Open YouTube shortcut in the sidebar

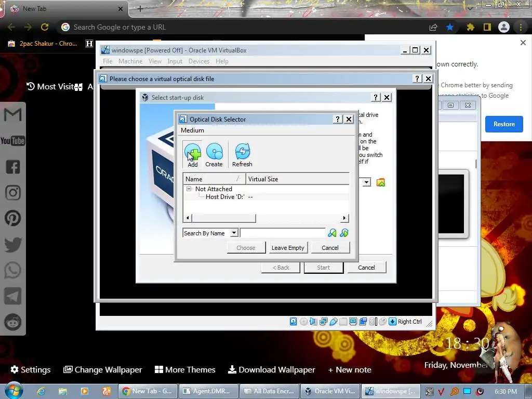tap(12, 141)
